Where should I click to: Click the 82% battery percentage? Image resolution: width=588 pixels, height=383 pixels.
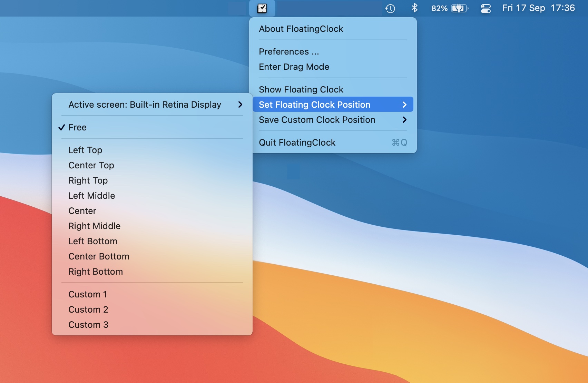click(x=439, y=8)
